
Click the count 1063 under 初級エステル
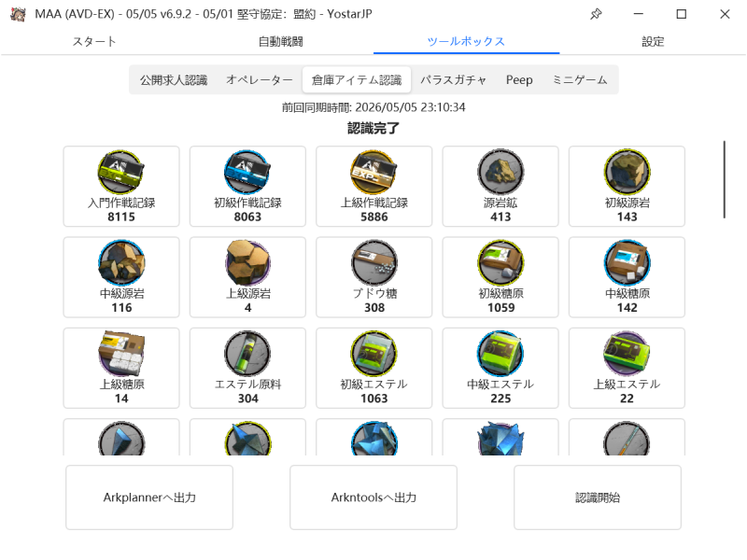[374, 399]
